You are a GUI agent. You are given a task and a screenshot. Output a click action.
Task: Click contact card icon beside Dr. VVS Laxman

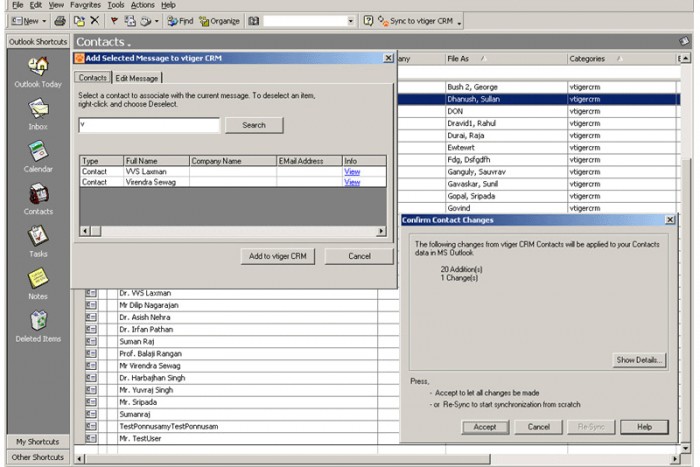[91, 293]
